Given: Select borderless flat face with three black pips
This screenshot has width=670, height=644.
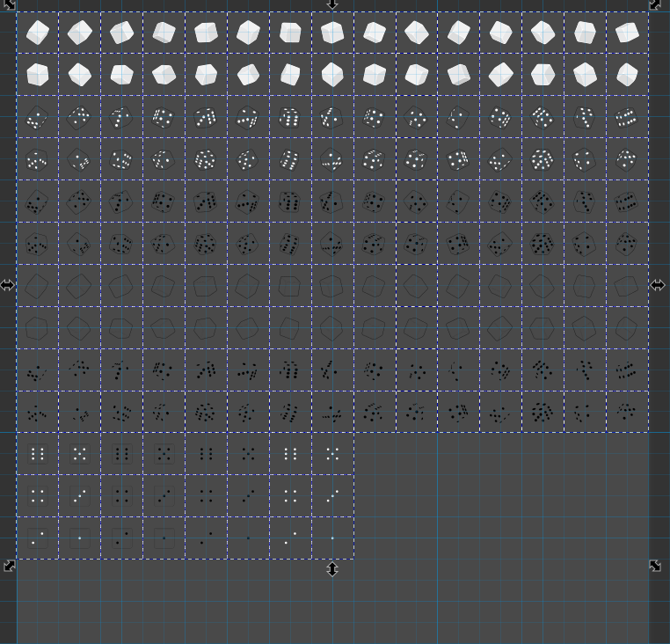Looking at the screenshot, I should 248,496.
